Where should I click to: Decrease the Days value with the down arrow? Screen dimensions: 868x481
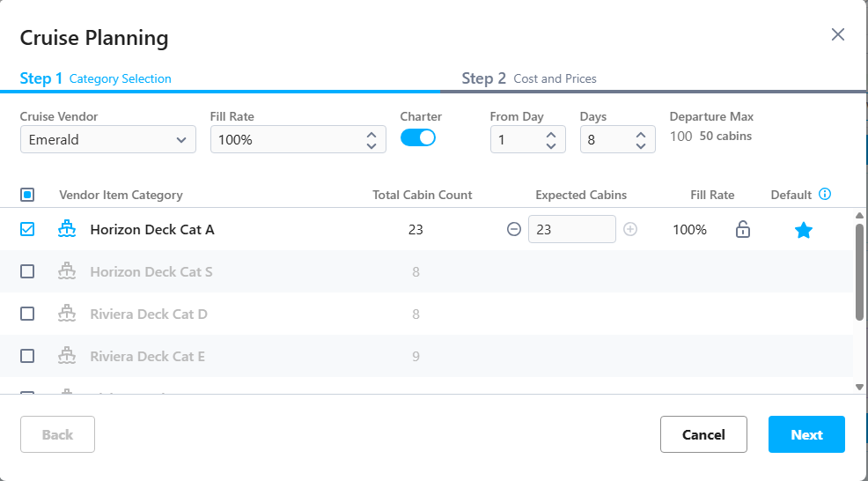pyautogui.click(x=641, y=145)
